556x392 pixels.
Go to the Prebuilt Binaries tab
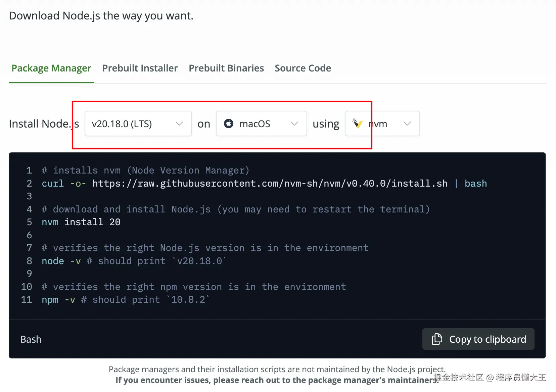pos(226,68)
